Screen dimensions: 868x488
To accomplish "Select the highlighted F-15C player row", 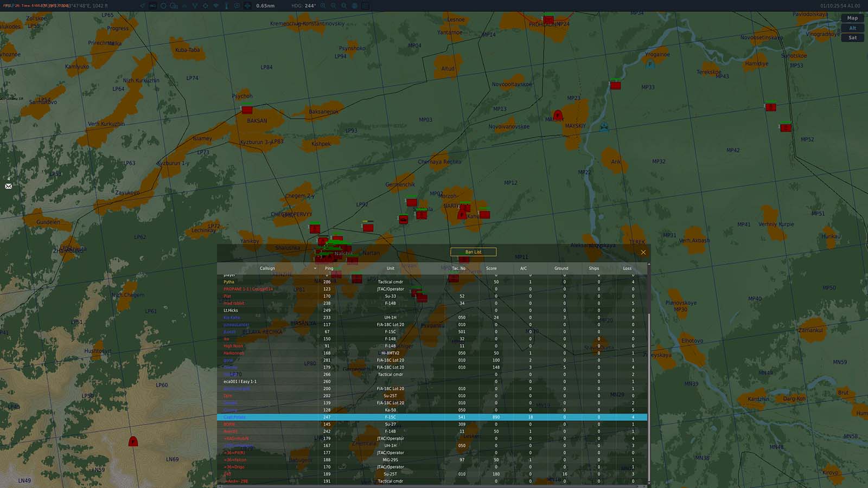I will pos(432,417).
